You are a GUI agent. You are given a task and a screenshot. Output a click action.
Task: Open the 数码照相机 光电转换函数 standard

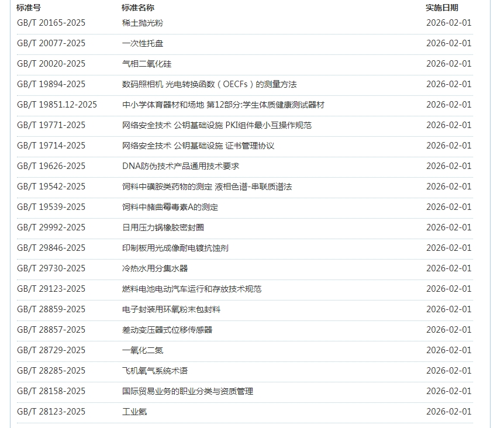pos(209,84)
